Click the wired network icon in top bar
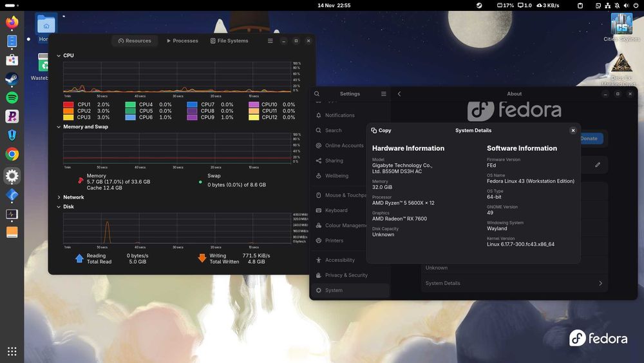The height and width of the screenshot is (363, 644). [x=607, y=5]
